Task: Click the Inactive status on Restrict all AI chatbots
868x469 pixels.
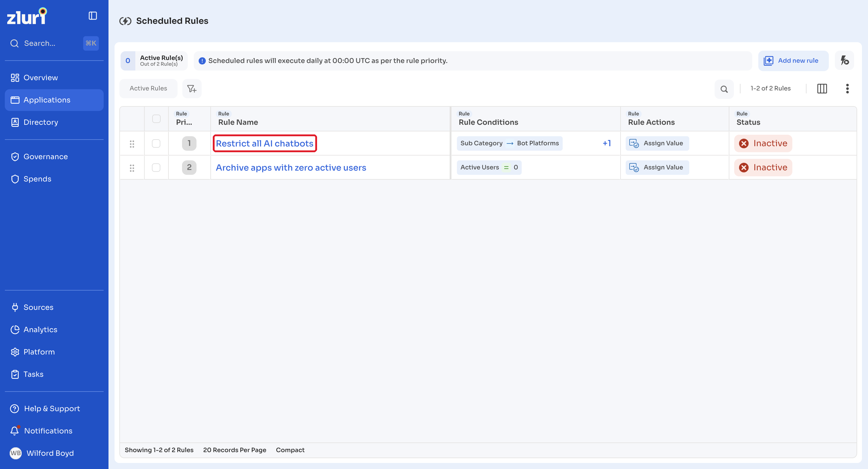Action: coord(763,143)
